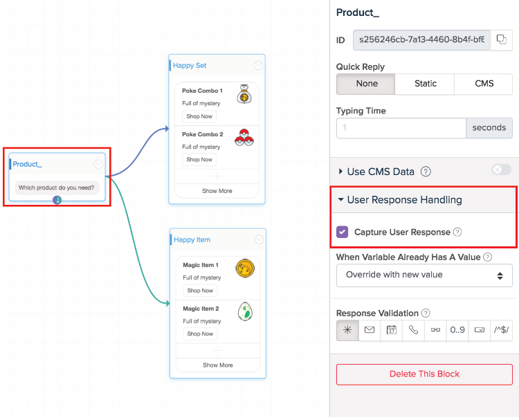Uncheck the Capture User Response checkbox
Image resolution: width=519 pixels, height=420 pixels.
tap(343, 232)
